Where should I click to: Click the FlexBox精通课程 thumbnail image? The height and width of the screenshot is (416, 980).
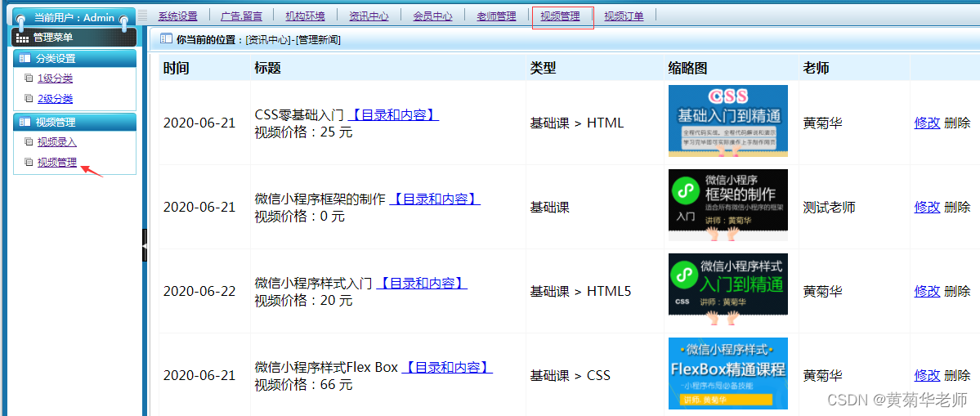[727, 373]
